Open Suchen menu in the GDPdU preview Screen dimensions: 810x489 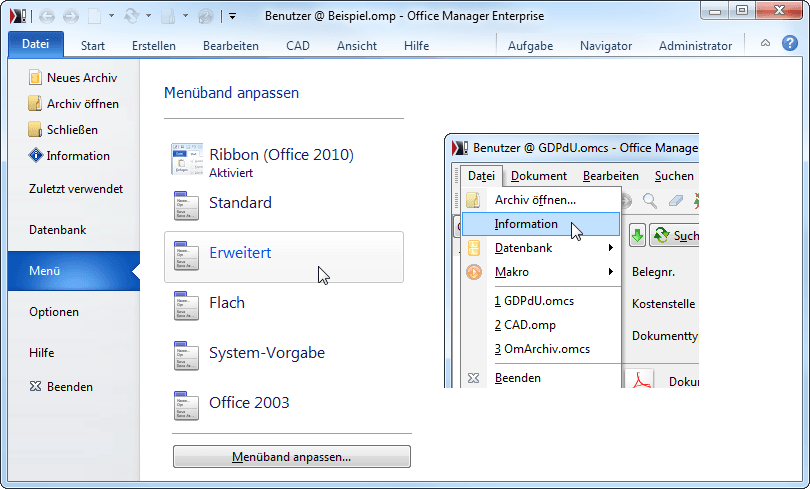point(674,176)
